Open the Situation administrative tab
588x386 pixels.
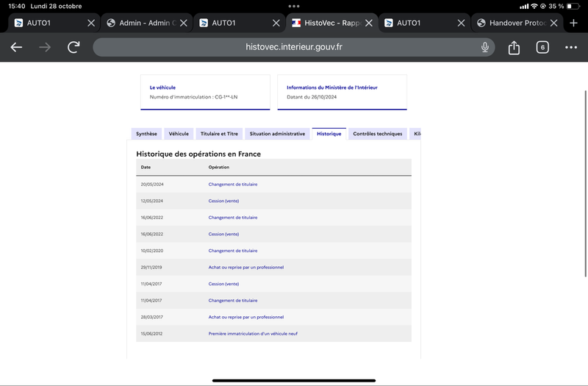pyautogui.click(x=277, y=134)
